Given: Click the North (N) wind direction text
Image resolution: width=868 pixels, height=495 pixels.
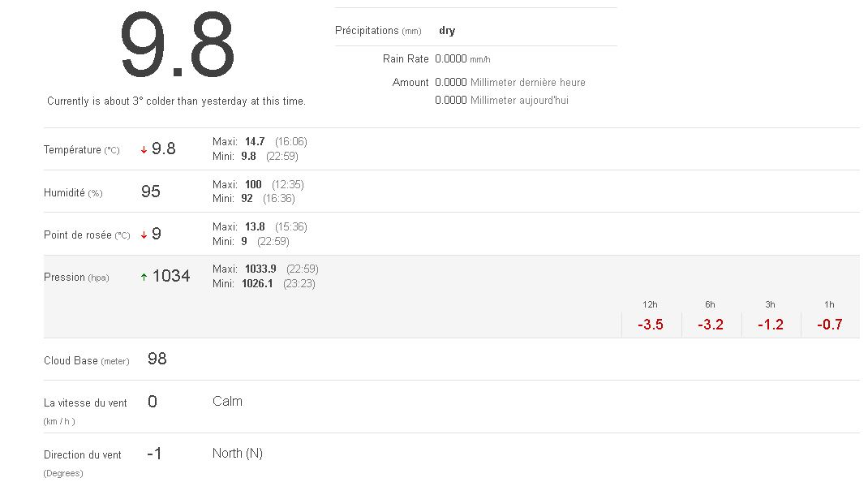Looking at the screenshot, I should (238, 454).
